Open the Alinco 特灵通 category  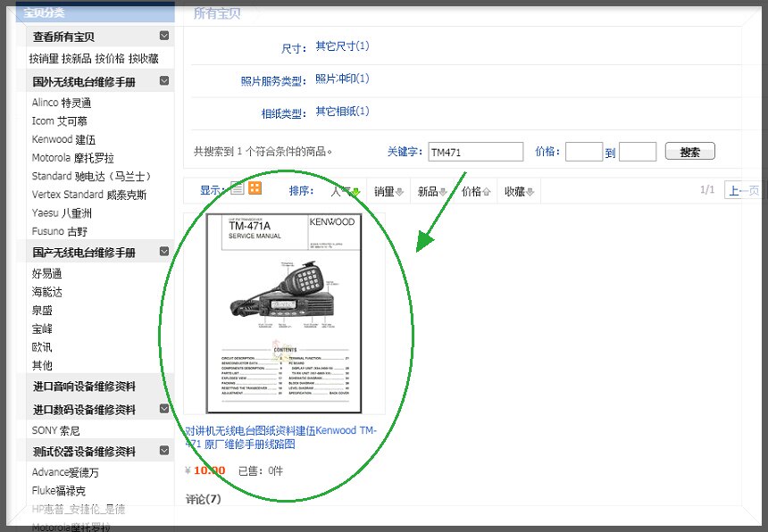click(x=62, y=103)
